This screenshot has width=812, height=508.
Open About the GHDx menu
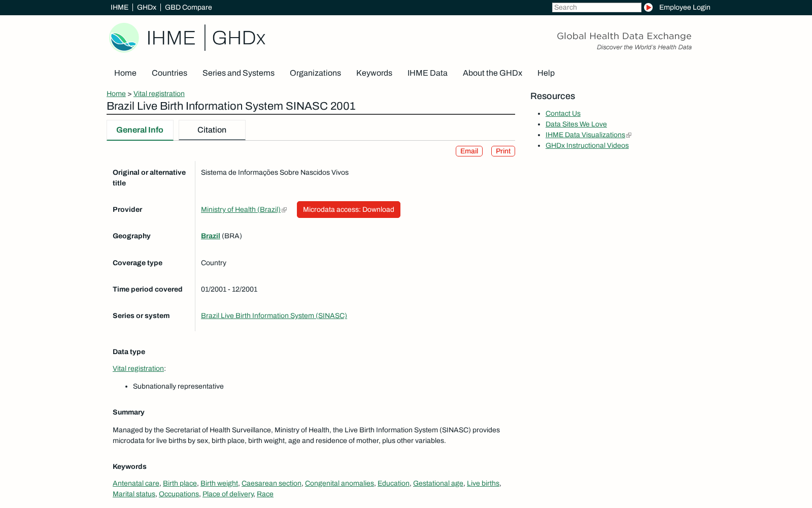point(492,73)
